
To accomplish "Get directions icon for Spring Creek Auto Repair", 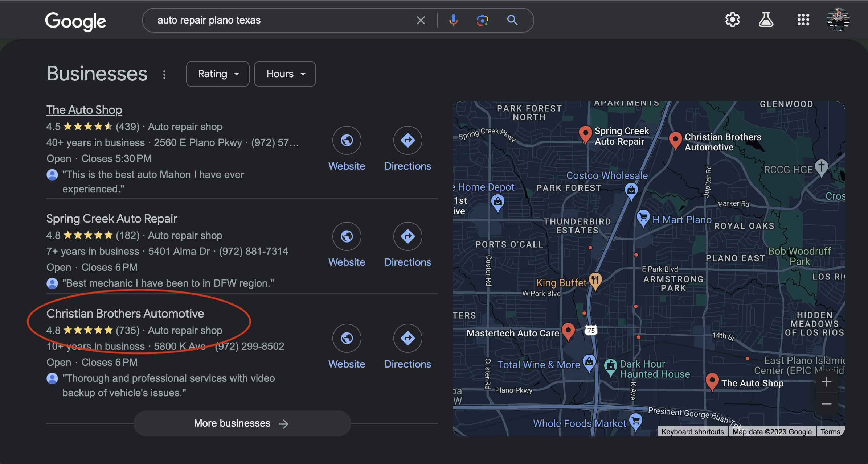I will coord(408,236).
